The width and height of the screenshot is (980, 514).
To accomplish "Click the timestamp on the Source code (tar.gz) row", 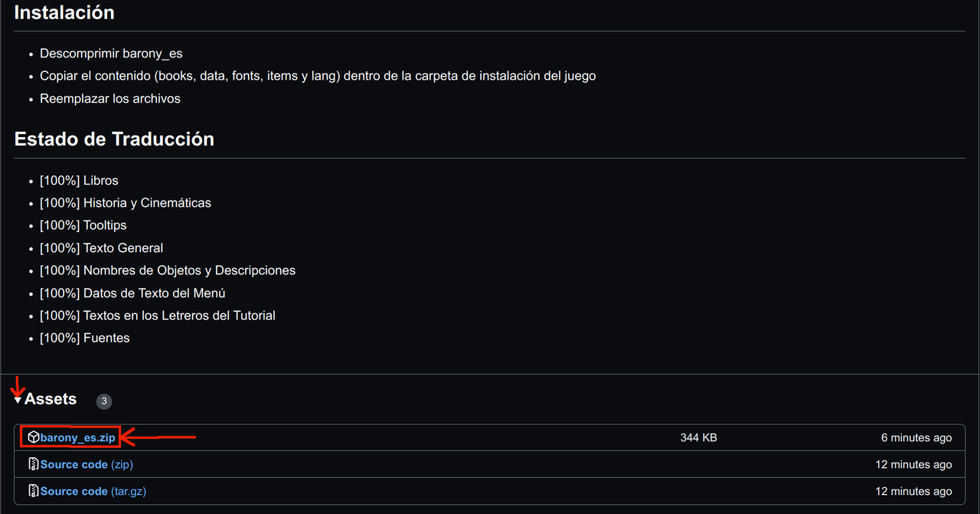I will click(x=914, y=491).
